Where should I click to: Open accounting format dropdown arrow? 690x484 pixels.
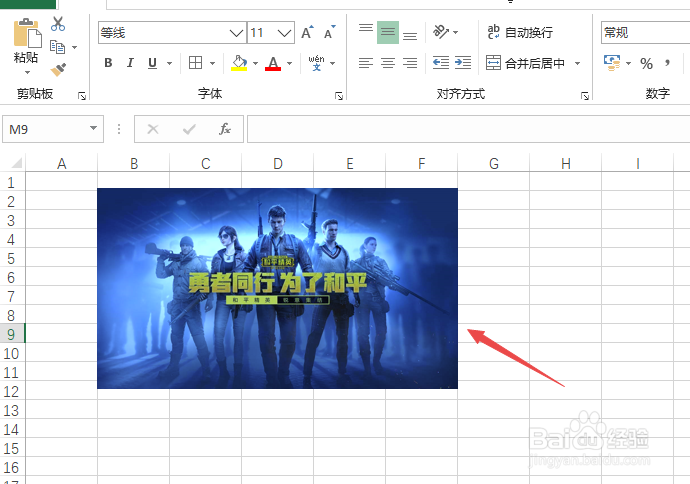point(628,63)
